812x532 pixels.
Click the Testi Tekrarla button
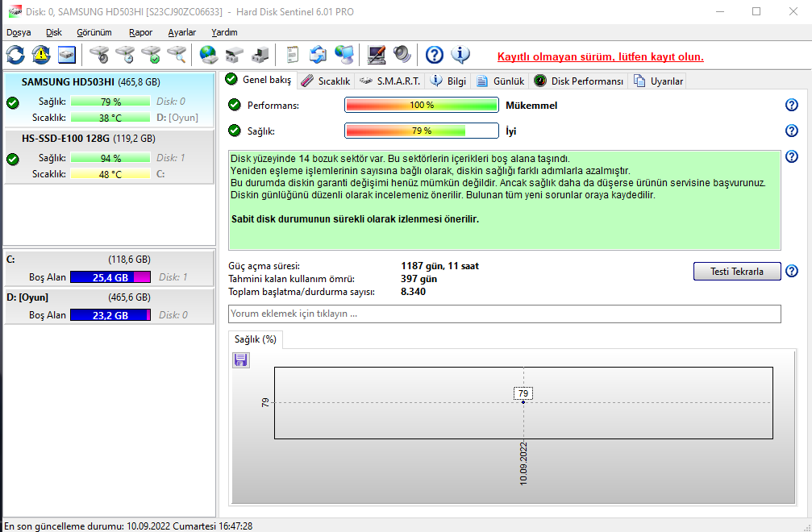(737, 271)
